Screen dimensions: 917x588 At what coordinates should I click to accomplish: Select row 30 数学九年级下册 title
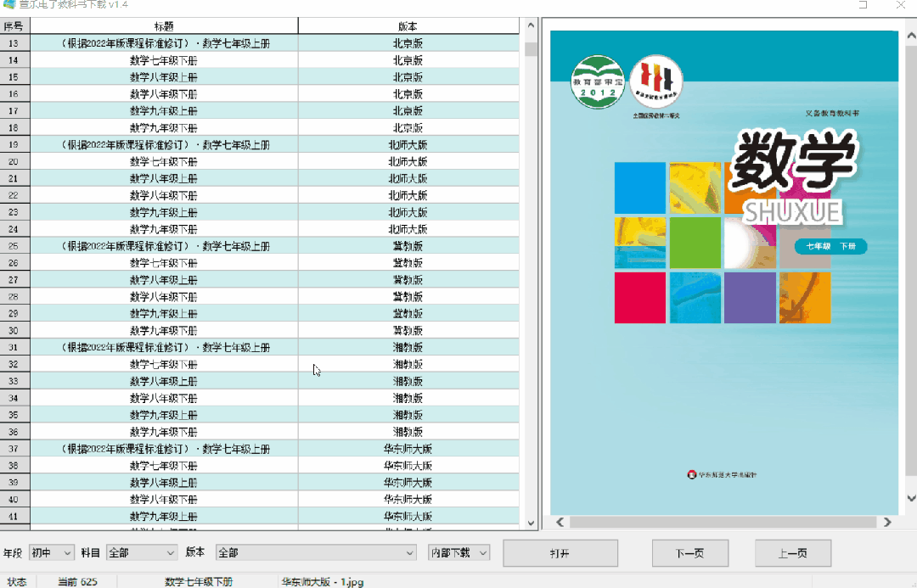click(x=164, y=330)
